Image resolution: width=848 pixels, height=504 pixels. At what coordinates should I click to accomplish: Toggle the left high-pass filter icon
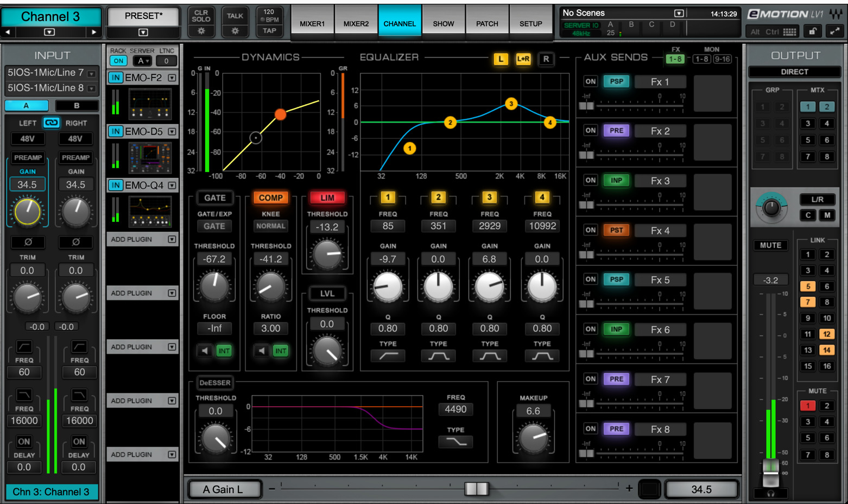click(24, 346)
